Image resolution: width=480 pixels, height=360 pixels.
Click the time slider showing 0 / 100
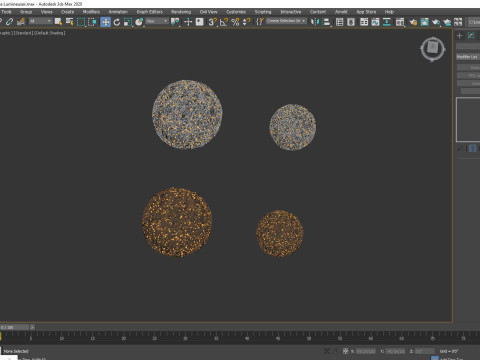[14, 327]
